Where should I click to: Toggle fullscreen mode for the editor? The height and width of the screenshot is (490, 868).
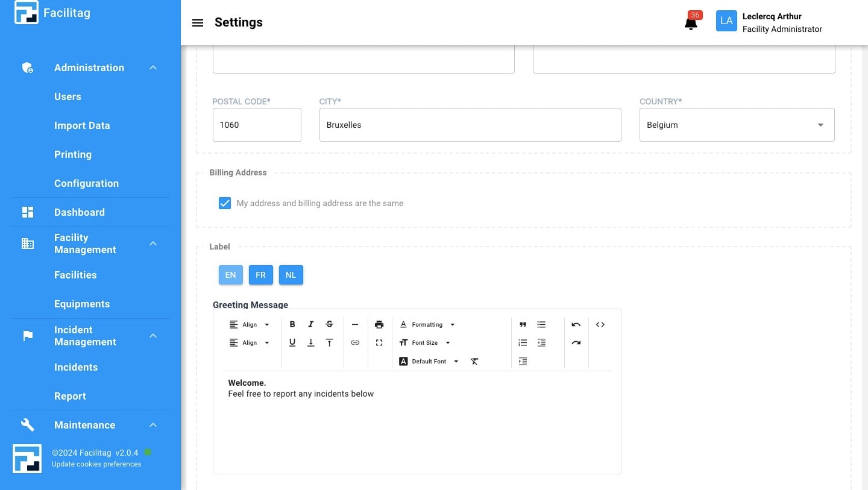[x=379, y=342]
